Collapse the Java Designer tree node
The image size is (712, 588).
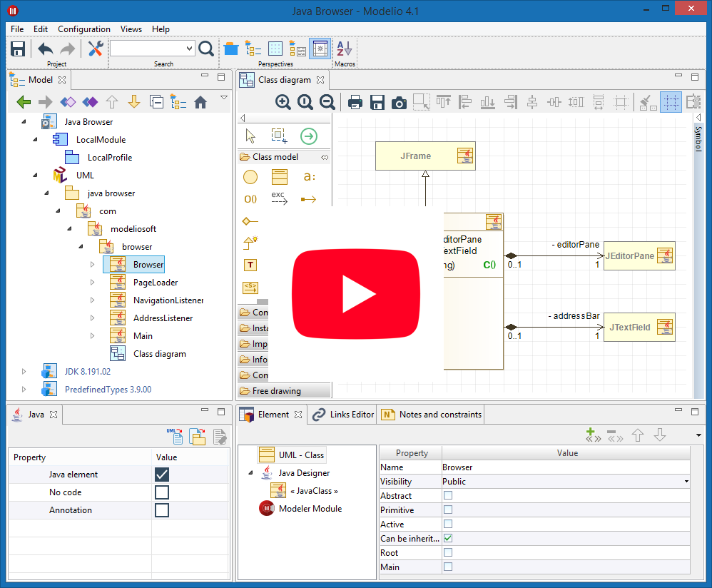point(250,472)
